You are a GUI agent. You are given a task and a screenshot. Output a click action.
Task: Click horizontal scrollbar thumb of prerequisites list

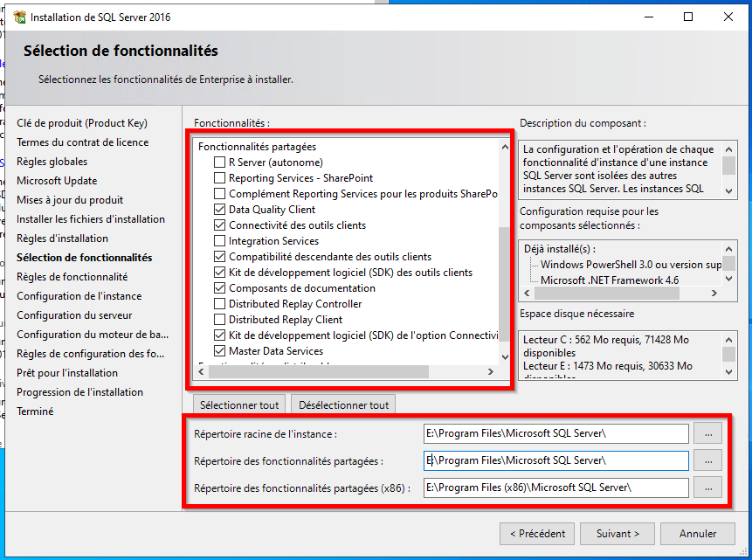coord(607,293)
